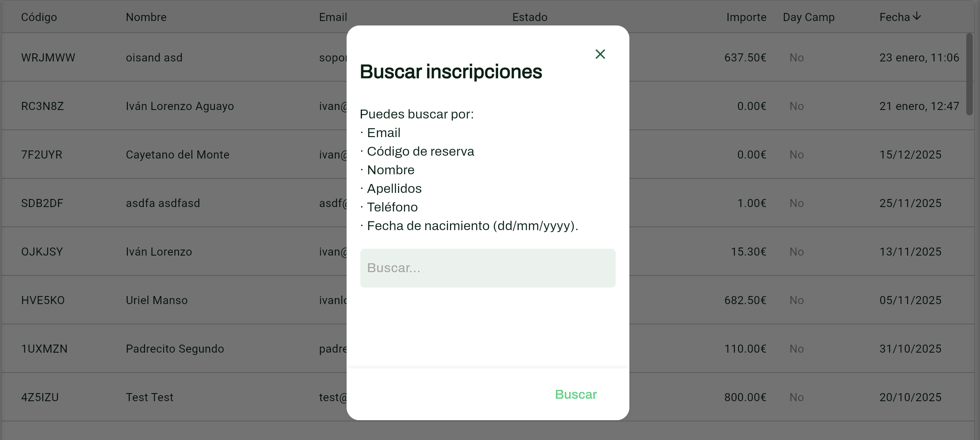980x440 pixels.
Task: Click the Fecha sort arrow icon
Action: click(917, 16)
